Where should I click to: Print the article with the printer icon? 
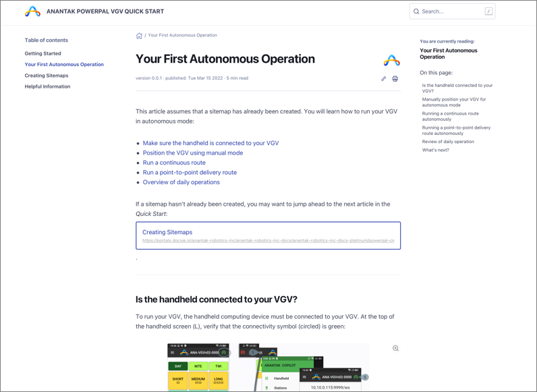(395, 78)
